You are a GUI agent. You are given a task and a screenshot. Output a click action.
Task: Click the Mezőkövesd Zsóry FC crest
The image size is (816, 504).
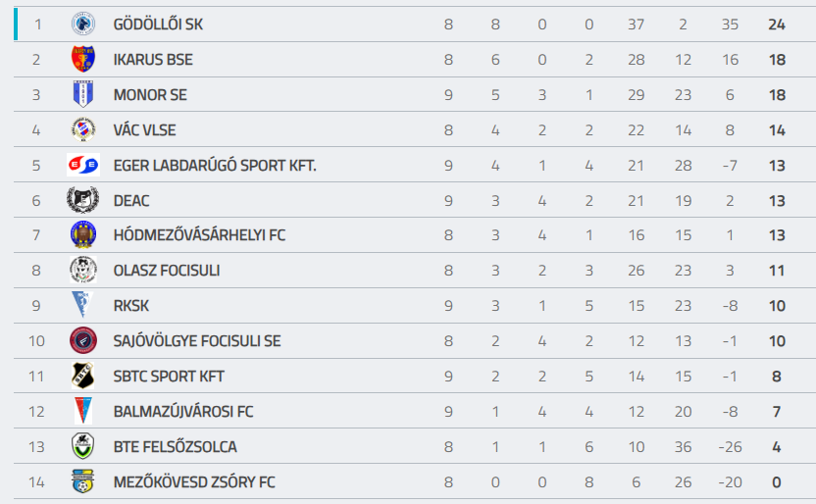click(x=83, y=481)
